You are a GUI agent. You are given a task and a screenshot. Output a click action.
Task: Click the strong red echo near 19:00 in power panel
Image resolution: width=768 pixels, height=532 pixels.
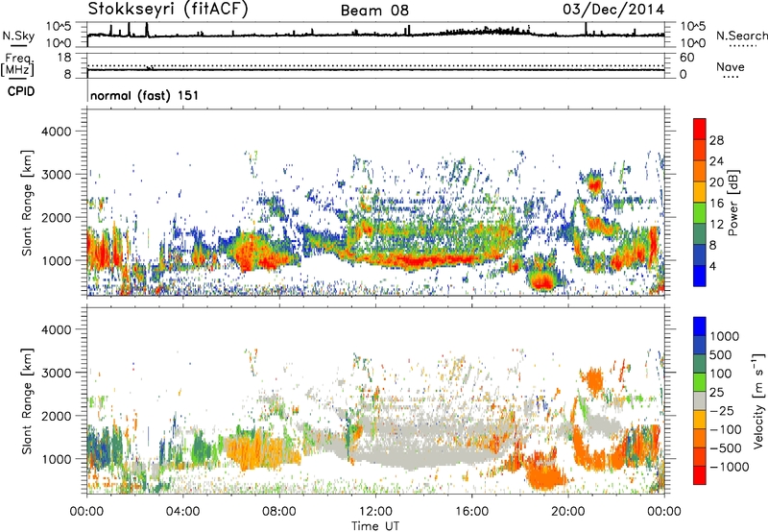542,281
